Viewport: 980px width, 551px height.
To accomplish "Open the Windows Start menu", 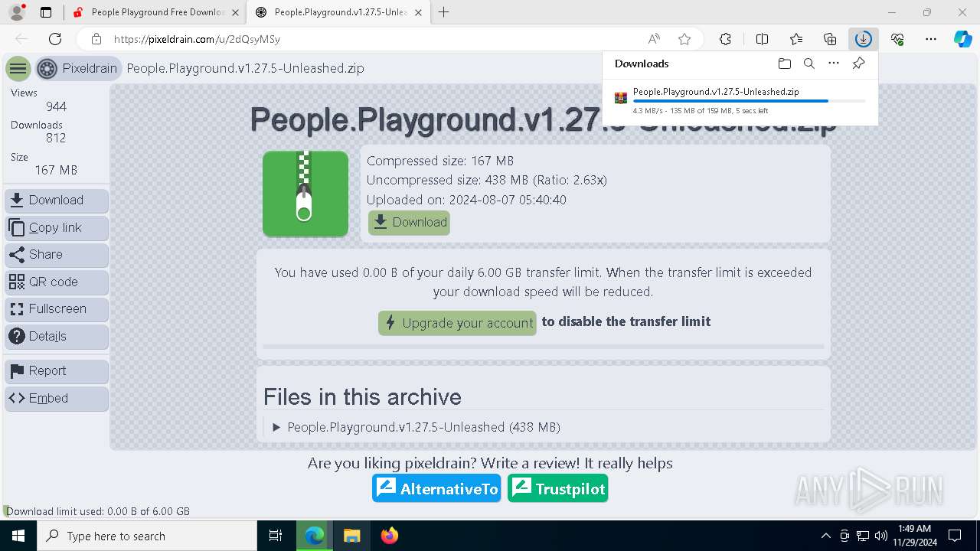I will pyautogui.click(x=18, y=536).
